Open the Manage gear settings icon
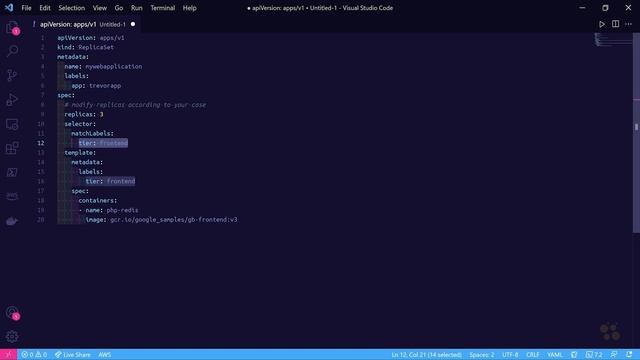 [x=12, y=336]
